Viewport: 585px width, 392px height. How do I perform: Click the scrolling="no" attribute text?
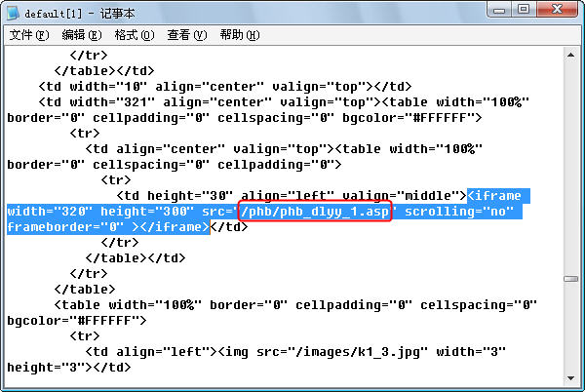click(x=459, y=212)
